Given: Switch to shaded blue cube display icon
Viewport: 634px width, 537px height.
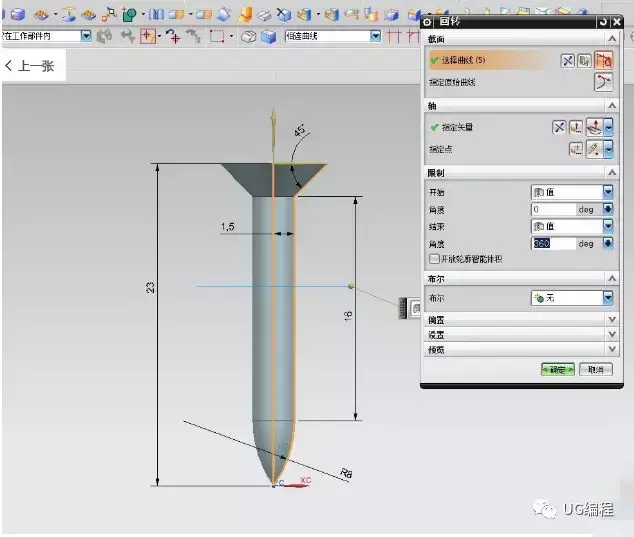Looking at the screenshot, I should 268,36.
